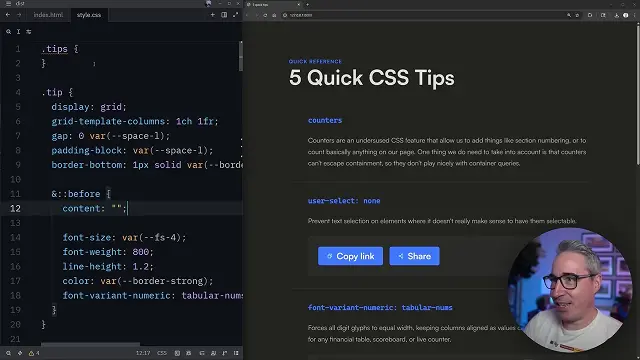Open the editor hamburger menu

[x=8, y=4]
